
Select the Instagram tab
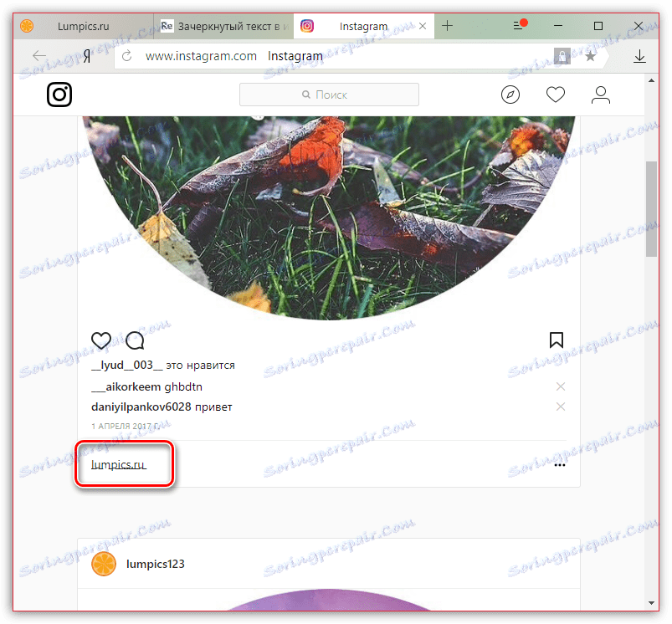pos(363,26)
